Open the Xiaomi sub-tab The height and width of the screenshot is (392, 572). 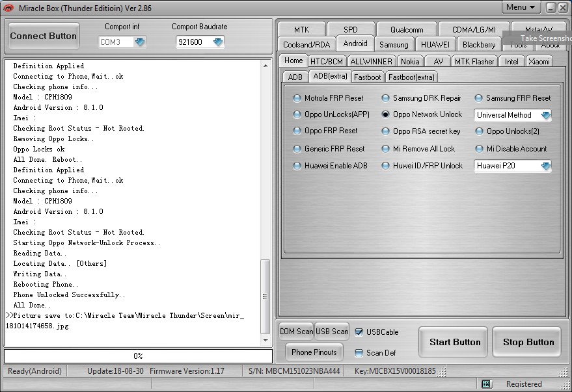[x=539, y=62]
